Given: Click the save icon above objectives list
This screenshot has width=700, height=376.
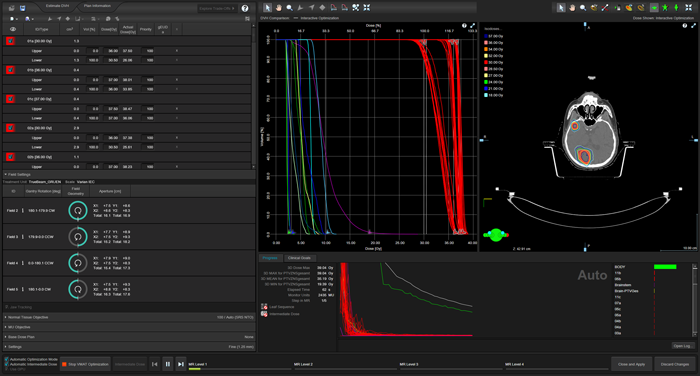Looking at the screenshot, I should [22, 8].
